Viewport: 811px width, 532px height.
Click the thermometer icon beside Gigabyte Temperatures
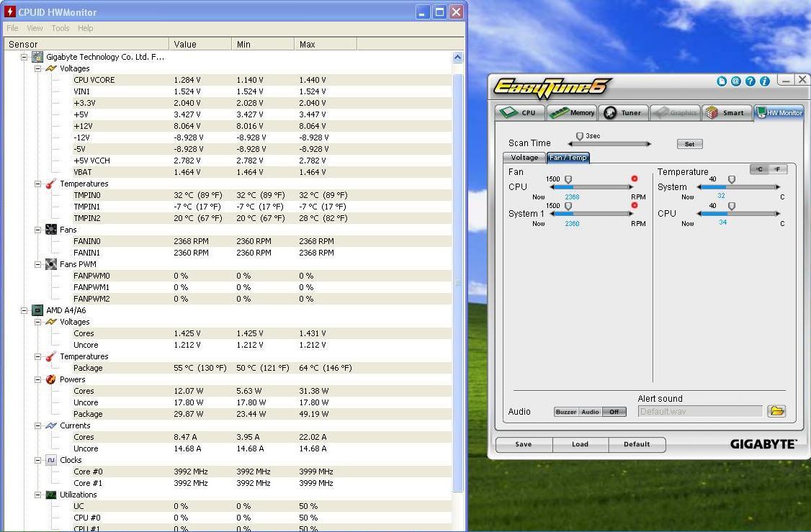coord(50,184)
